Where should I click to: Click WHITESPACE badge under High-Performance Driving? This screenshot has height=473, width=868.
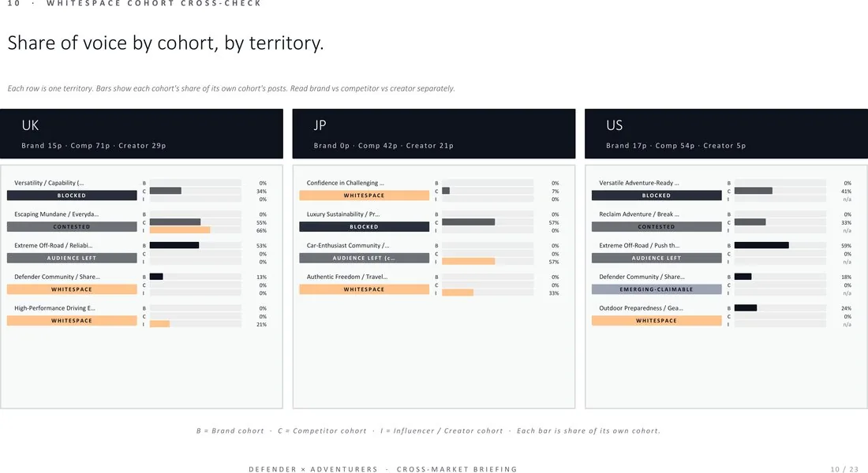(72, 320)
